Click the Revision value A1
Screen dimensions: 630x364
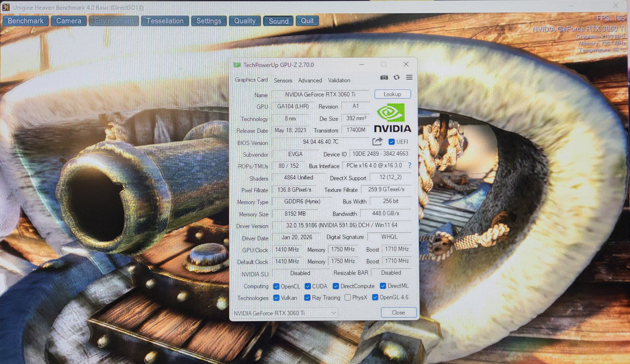[x=356, y=106]
